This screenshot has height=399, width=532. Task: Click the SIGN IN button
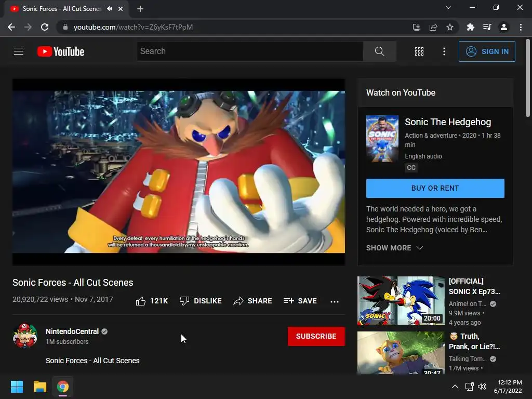click(487, 51)
